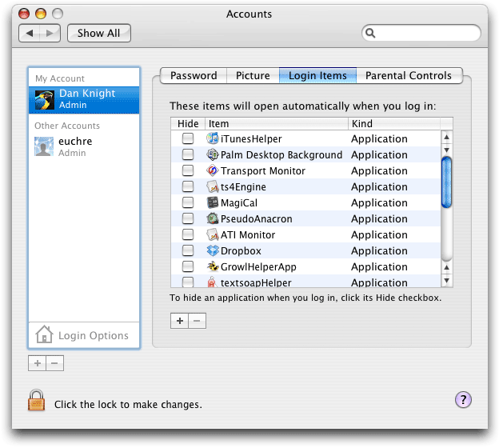The width and height of the screenshot is (499, 448).
Task: Click the ATI Monitor app icon
Action: 212,234
